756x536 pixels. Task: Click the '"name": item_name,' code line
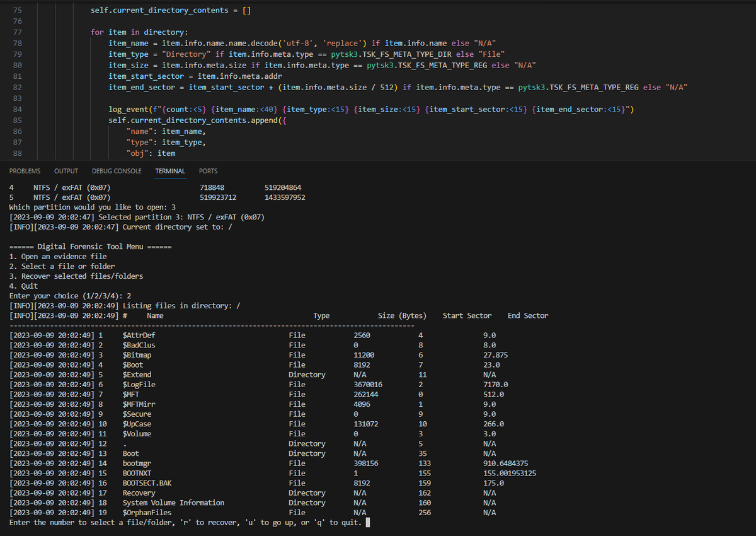click(166, 131)
